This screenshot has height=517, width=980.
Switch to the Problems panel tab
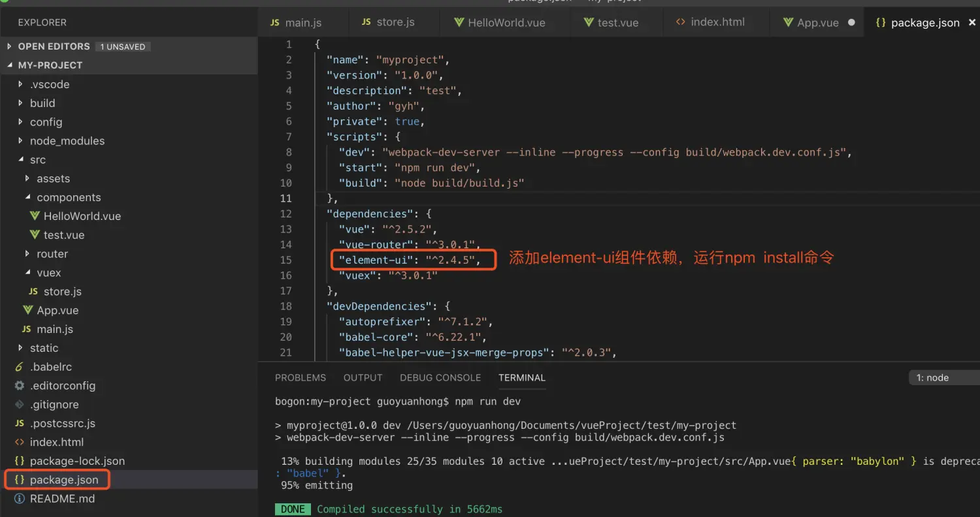(301, 378)
